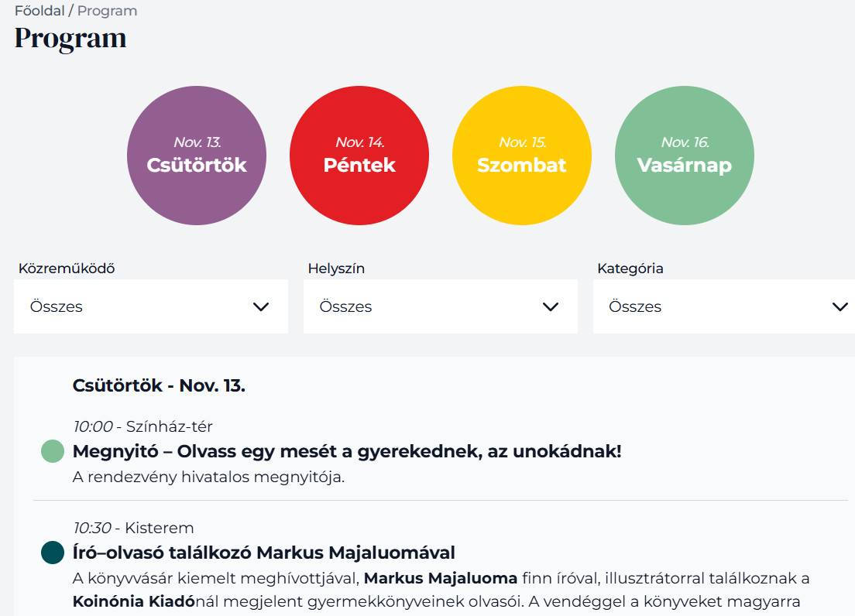855x616 pixels.
Task: Click the Csütörtök - Nov. 13. heading
Action: [159, 385]
